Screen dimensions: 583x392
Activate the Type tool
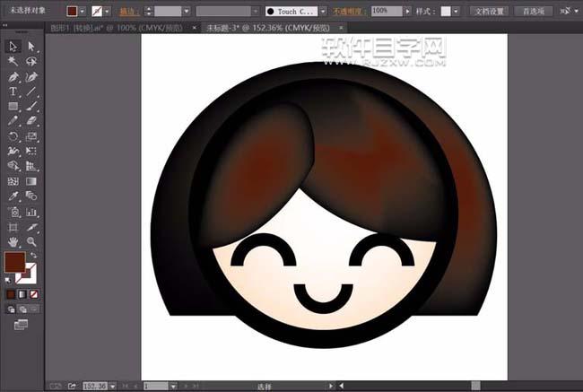pos(13,91)
